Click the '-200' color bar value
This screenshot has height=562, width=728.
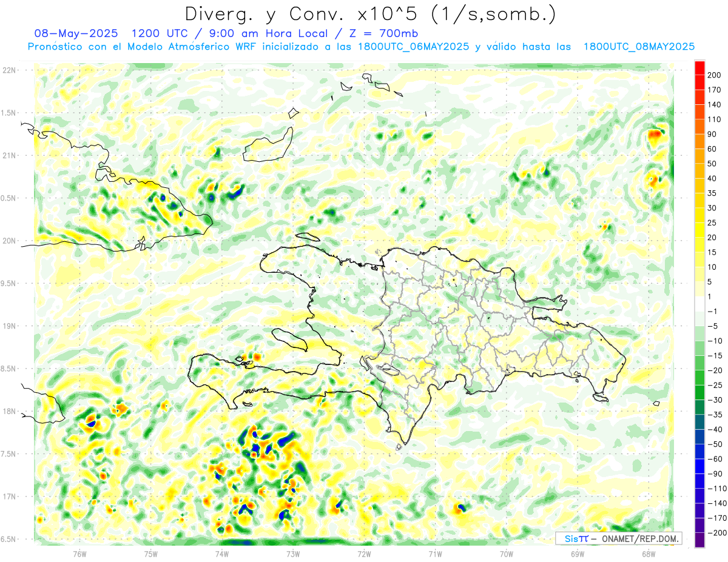[x=716, y=533]
